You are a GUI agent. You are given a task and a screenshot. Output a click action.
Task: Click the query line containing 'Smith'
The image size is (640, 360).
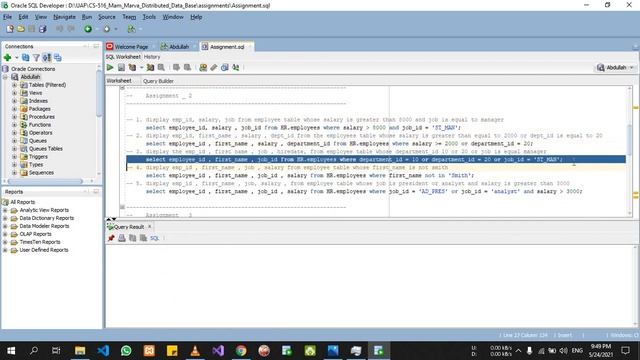tap(310, 176)
